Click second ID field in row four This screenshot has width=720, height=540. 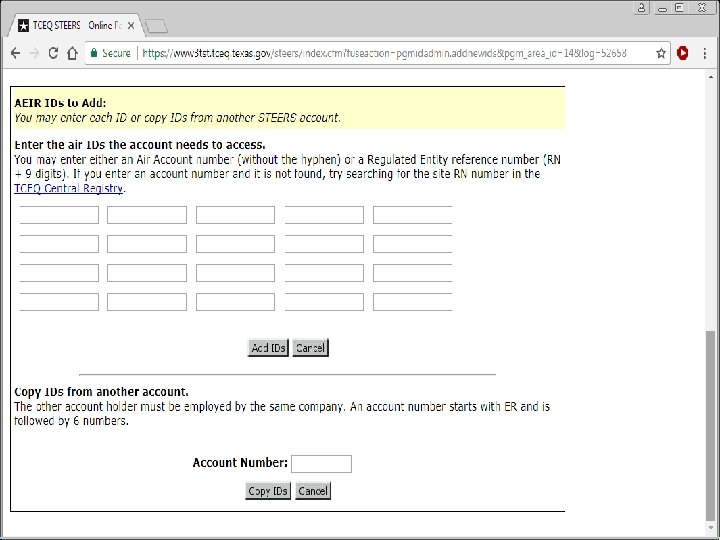pyautogui.click(x=147, y=302)
